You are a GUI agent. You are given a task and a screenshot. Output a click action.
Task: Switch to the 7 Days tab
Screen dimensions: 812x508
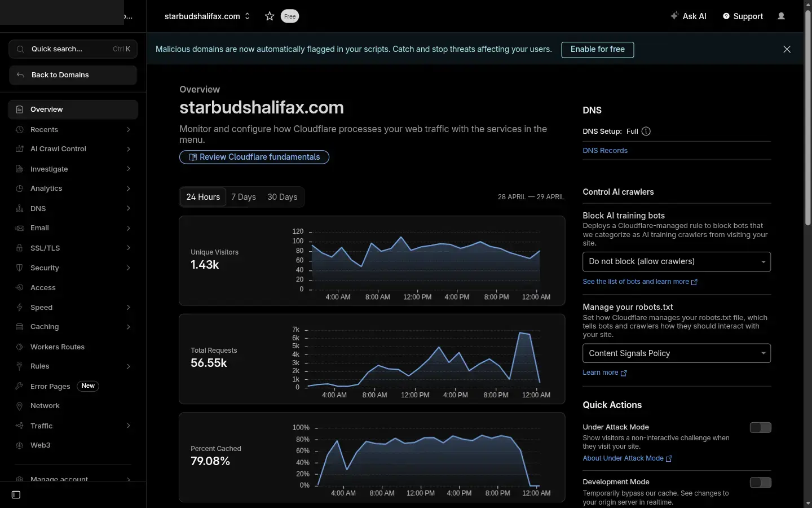point(243,197)
